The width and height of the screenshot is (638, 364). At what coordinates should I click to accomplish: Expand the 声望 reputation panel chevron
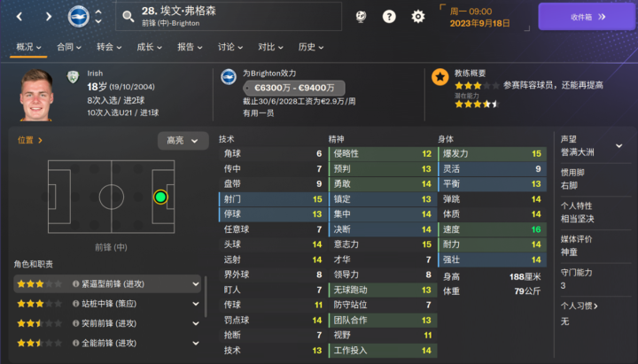point(619,145)
